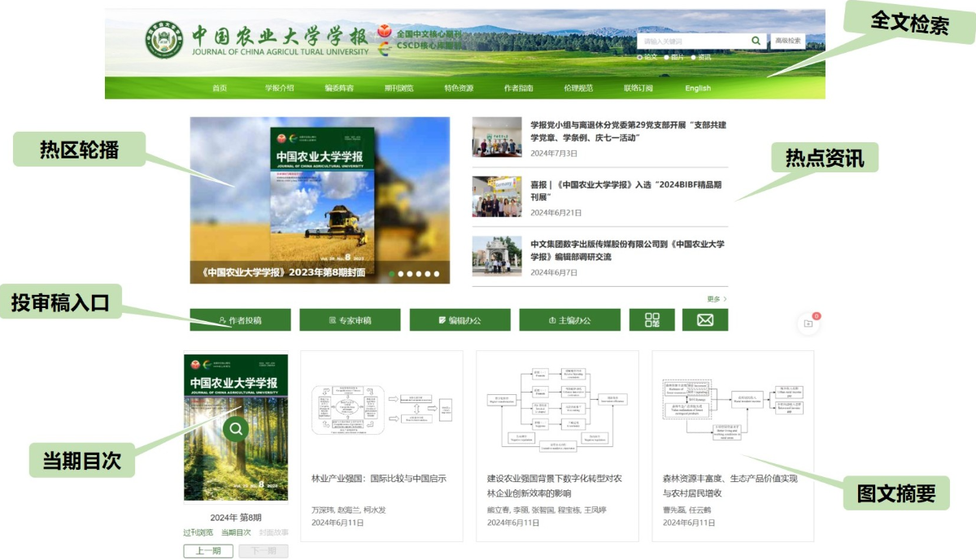The image size is (976, 560).
Task: Open news about 中文集团数字出版传媒 visit
Action: pyautogui.click(x=627, y=250)
